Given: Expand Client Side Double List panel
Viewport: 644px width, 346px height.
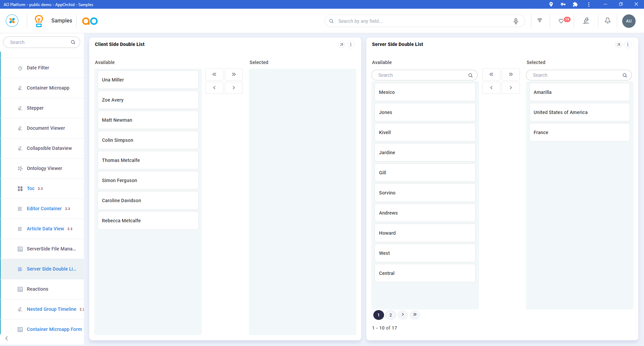Looking at the screenshot, I should point(341,45).
